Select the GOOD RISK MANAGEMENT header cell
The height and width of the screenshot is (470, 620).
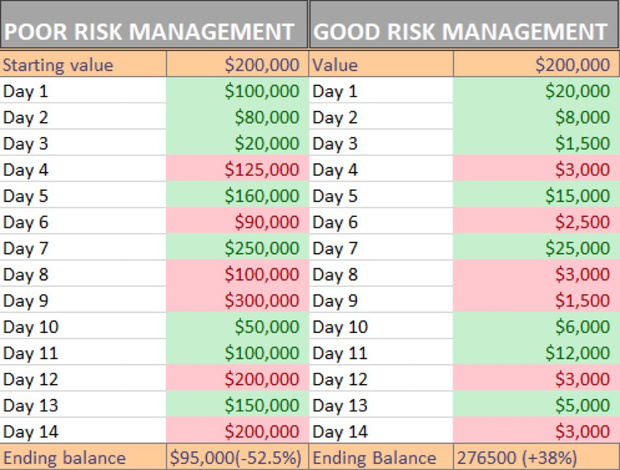pyautogui.click(x=463, y=25)
